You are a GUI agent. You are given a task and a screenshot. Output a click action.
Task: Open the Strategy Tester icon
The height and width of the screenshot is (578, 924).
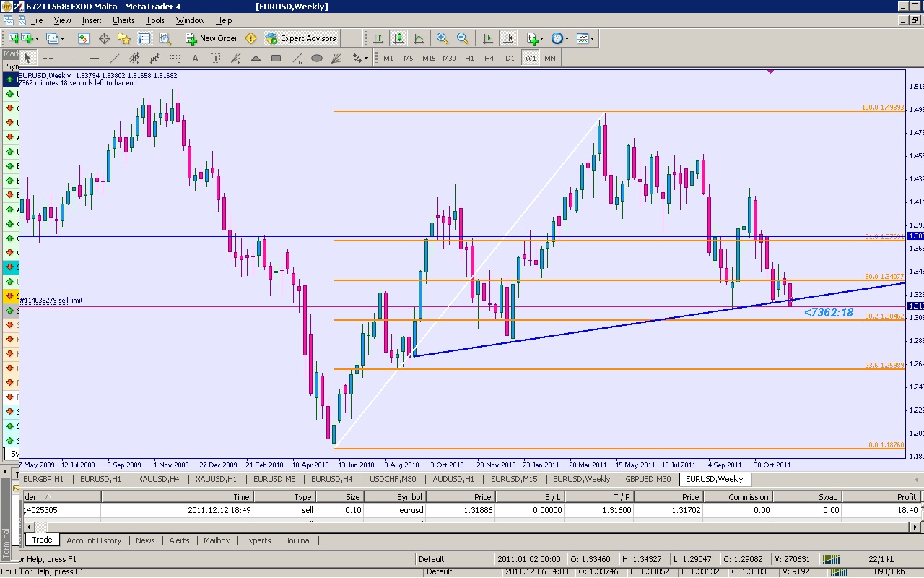point(165,38)
